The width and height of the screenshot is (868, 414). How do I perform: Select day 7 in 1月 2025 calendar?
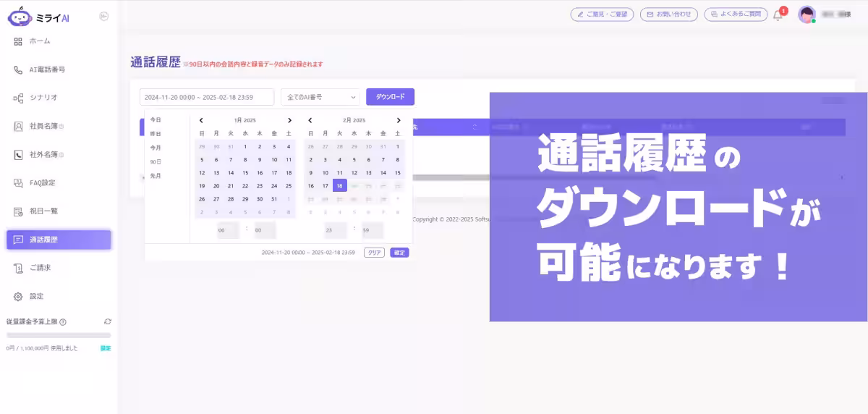point(231,160)
